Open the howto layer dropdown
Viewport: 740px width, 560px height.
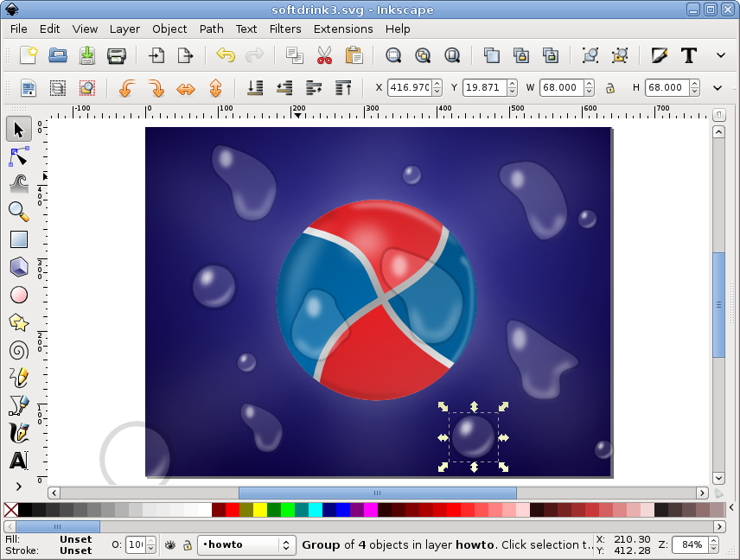click(x=246, y=545)
